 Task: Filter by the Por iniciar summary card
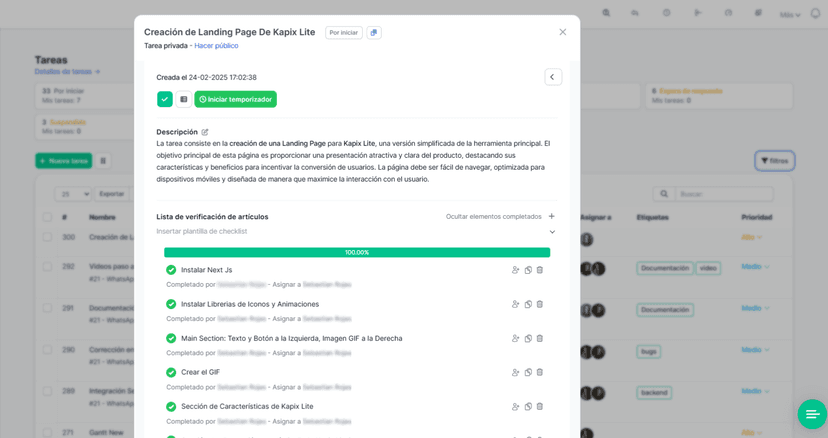(x=84, y=95)
